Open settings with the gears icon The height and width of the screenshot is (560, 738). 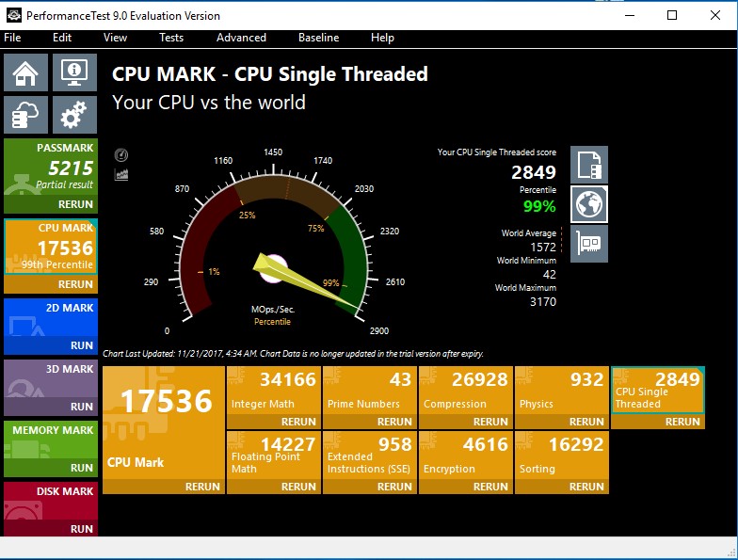[73, 116]
